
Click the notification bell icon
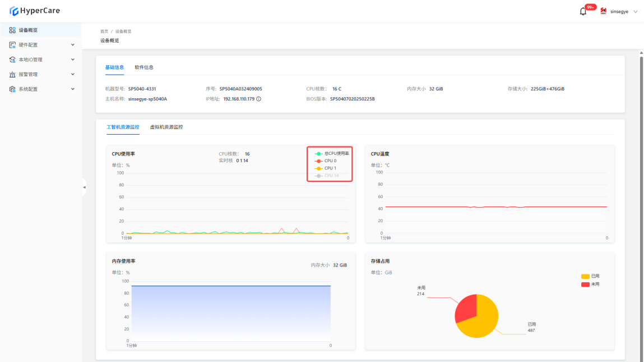583,11
